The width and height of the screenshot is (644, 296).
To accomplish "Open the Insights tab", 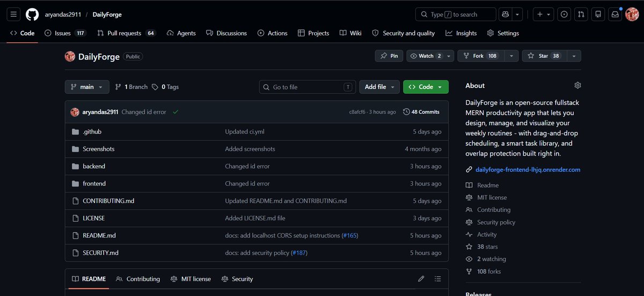I will (x=461, y=33).
